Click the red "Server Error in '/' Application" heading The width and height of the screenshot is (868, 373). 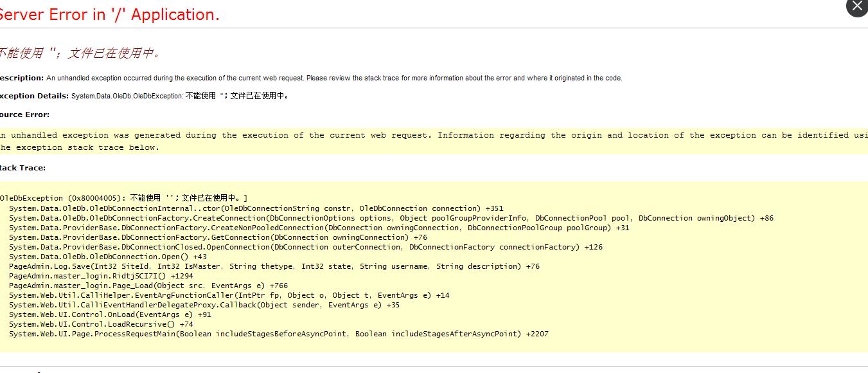tap(109, 15)
